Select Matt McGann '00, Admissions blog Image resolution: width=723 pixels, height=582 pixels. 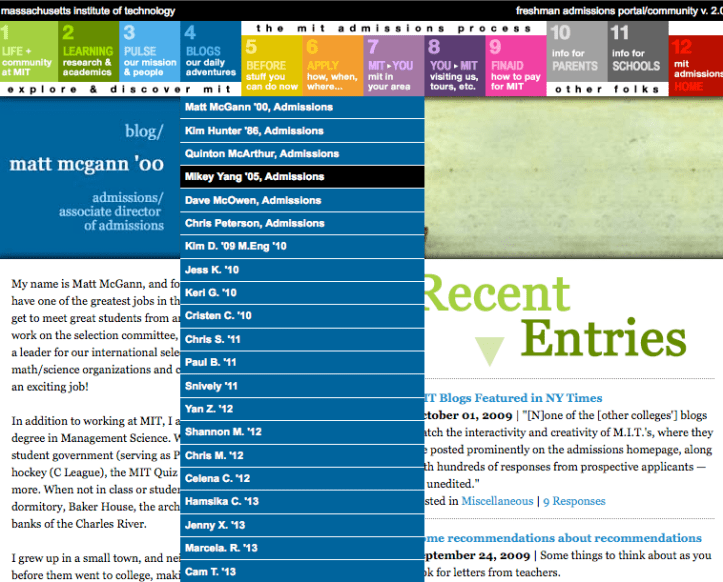pyautogui.click(x=302, y=107)
